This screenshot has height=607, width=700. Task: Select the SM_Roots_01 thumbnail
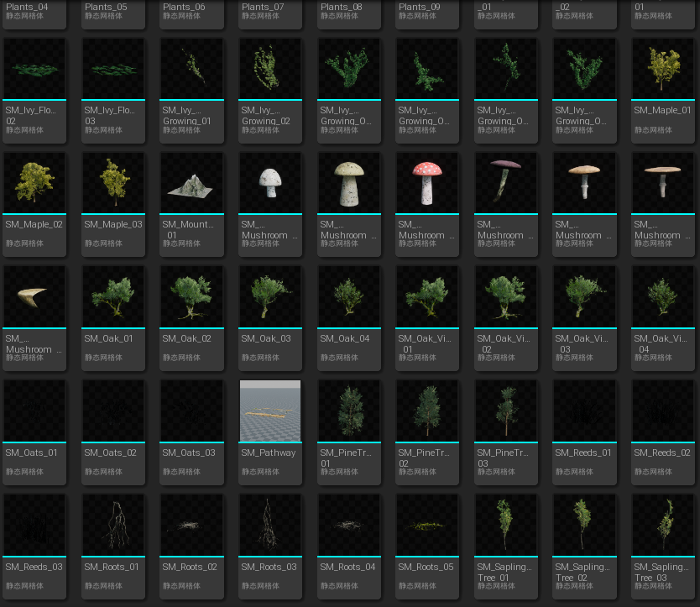click(x=113, y=526)
